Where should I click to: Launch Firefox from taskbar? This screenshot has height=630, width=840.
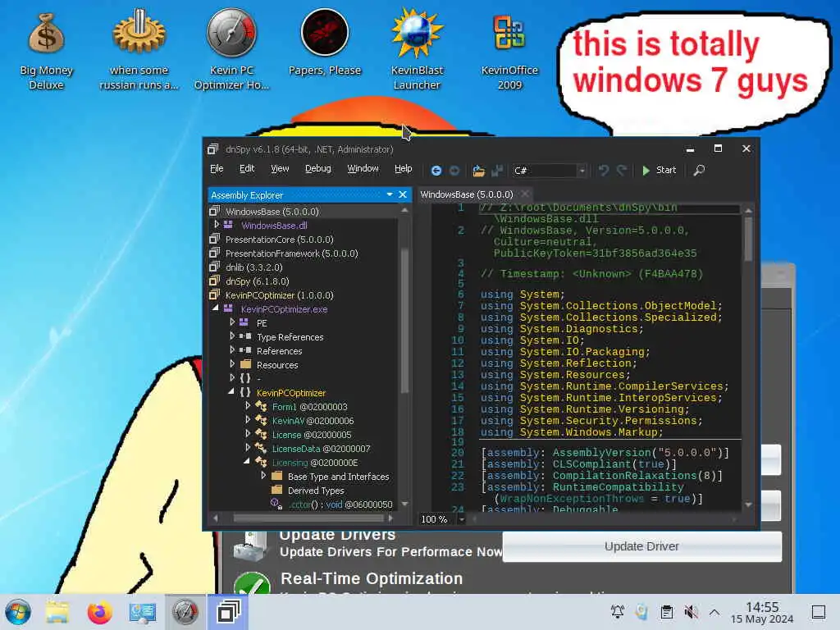[x=99, y=612]
